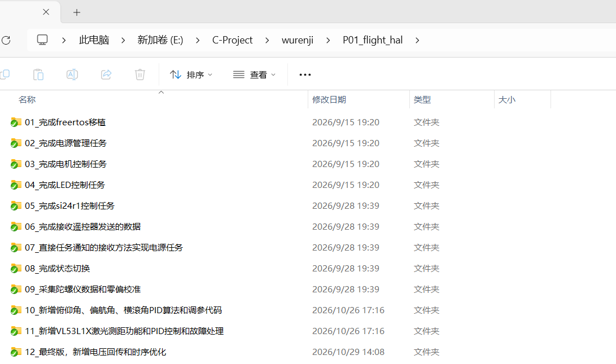Click the rename icon in the toolbar
Screen dimensions: 616x364
(72, 74)
